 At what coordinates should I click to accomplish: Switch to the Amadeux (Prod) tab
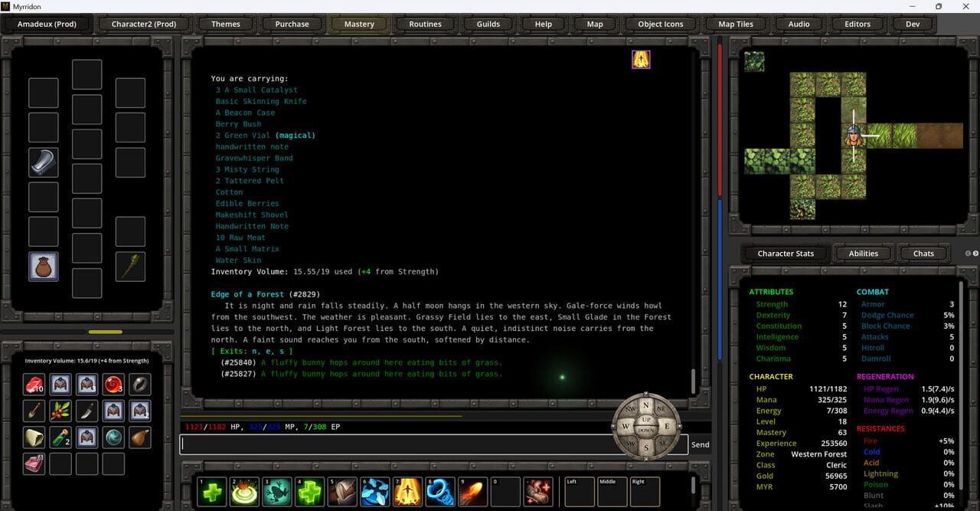(x=47, y=24)
